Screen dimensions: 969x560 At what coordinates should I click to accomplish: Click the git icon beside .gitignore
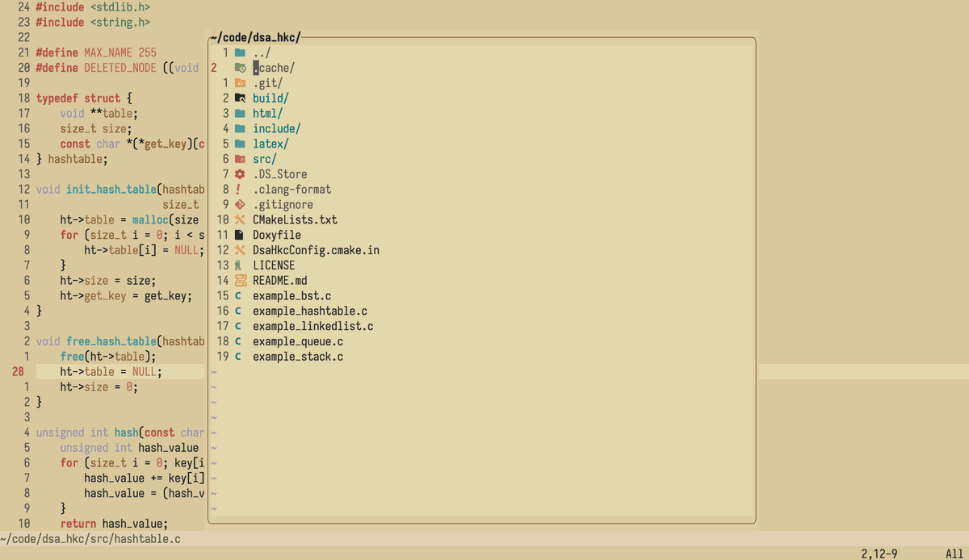pos(239,205)
